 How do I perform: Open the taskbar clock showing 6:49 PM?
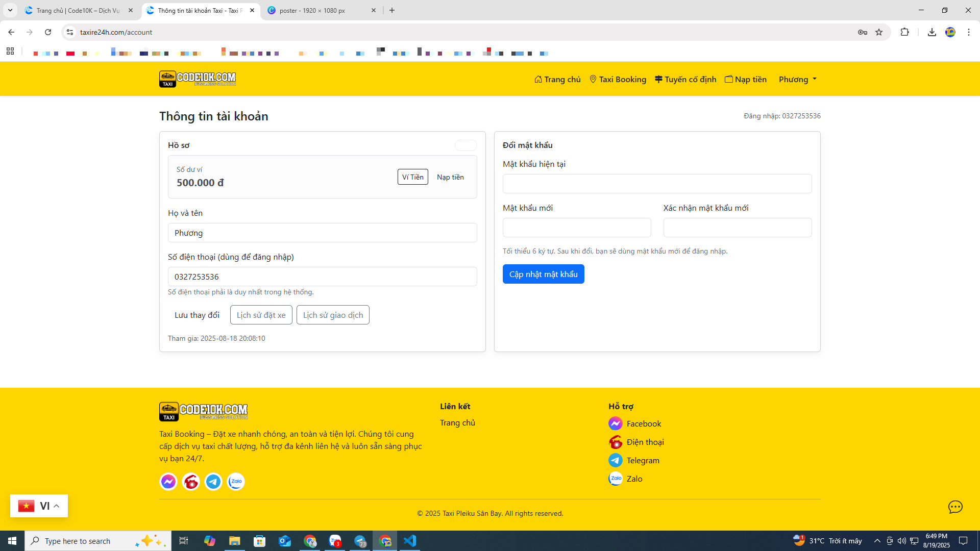click(937, 541)
